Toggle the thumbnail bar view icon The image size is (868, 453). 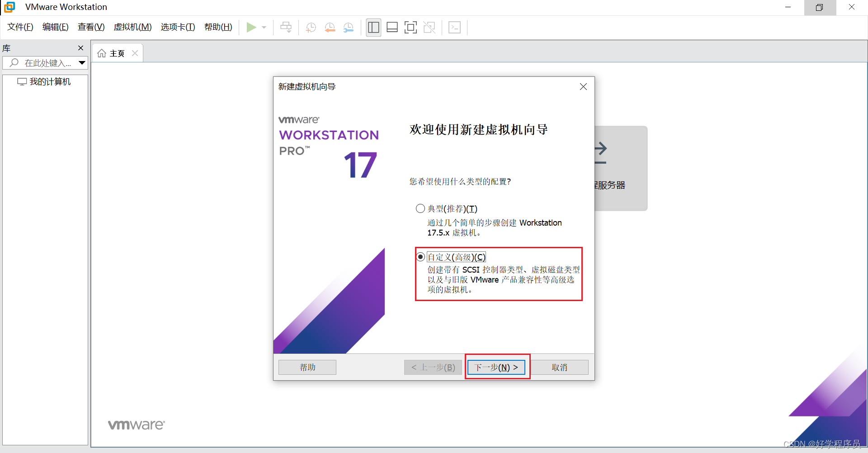(392, 28)
